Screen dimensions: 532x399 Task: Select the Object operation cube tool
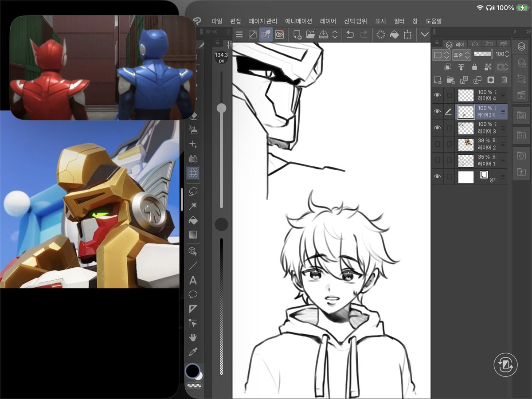193,251
